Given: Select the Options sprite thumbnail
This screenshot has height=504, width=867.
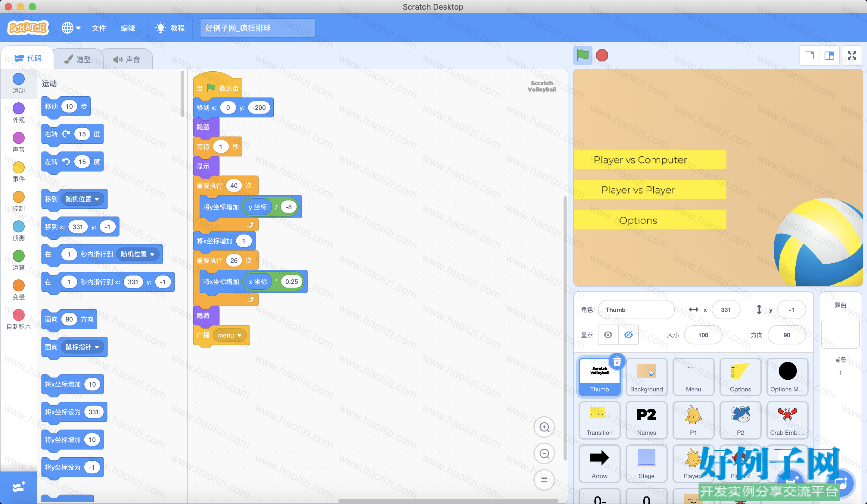Looking at the screenshot, I should pos(740,377).
